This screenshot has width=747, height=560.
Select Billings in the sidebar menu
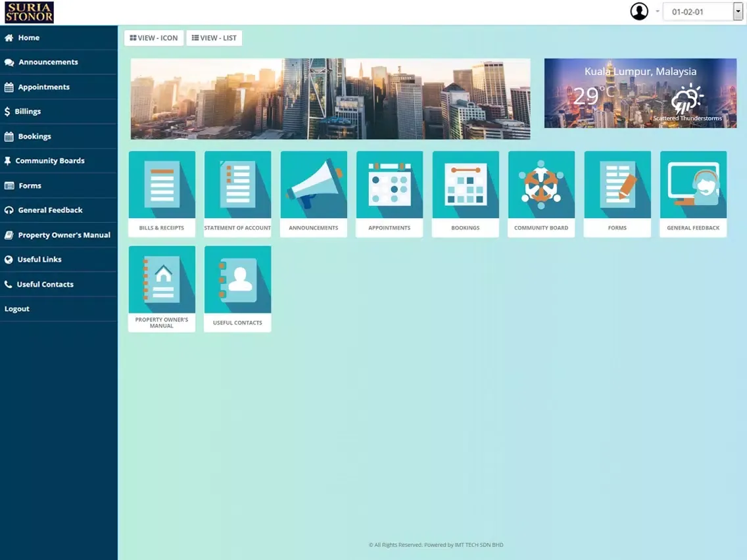point(28,112)
